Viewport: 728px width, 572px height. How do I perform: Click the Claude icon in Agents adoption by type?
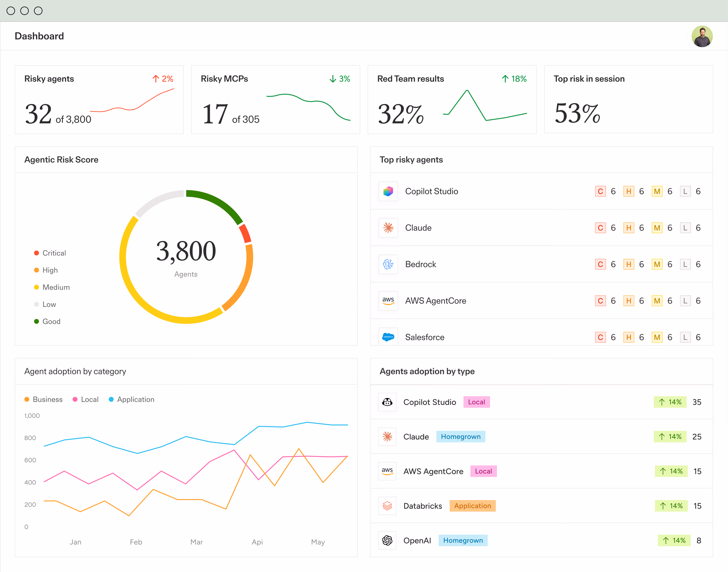tap(387, 436)
